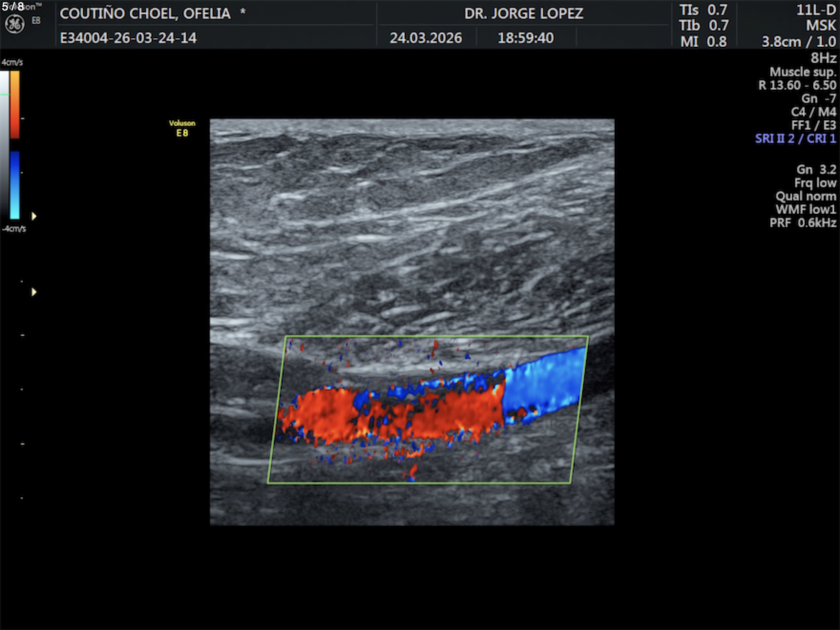Click the grayscale map bar

[4, 143]
